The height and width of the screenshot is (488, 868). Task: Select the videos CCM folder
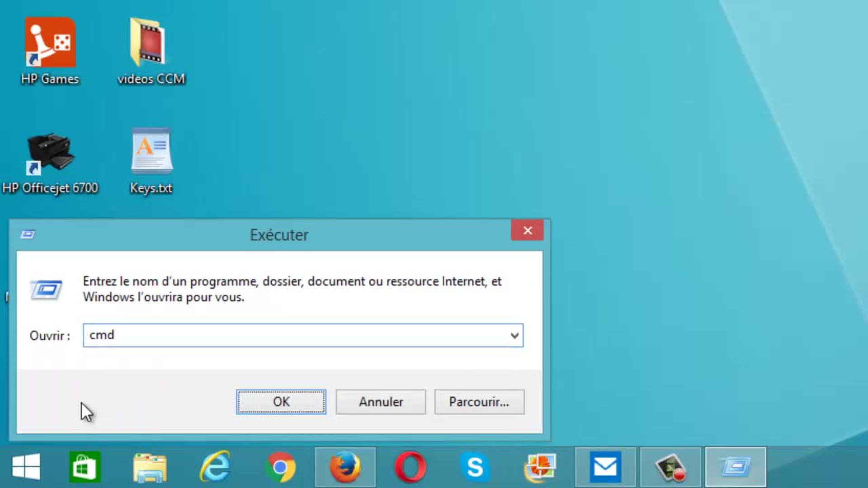149,43
